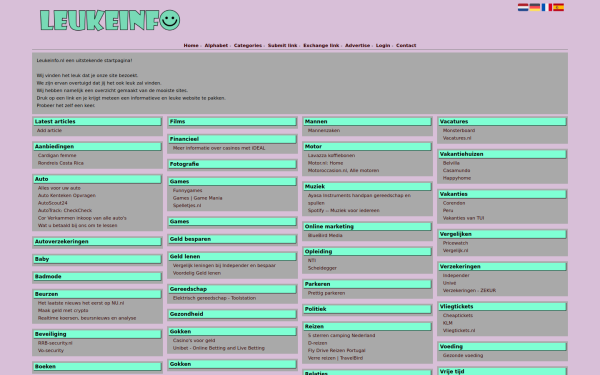
Task: Open the Motor category heading
Action: [367, 147]
